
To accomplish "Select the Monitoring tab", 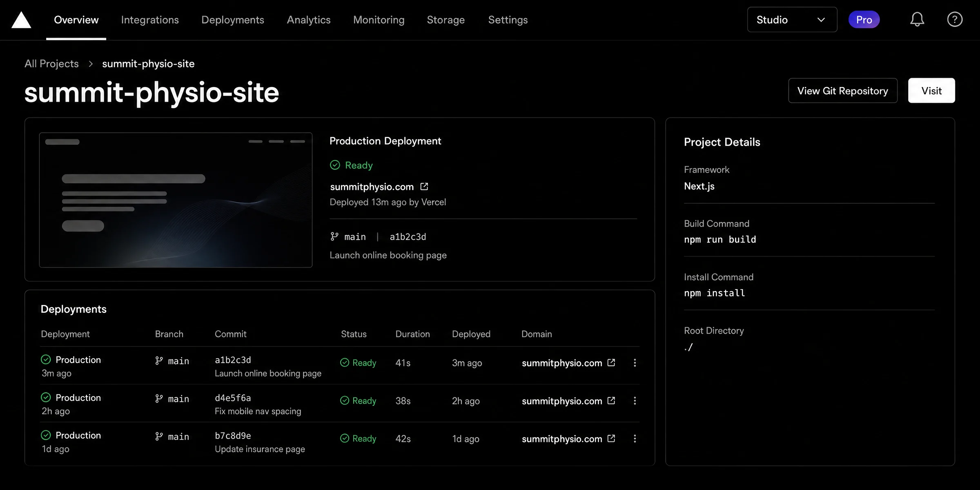I will (x=379, y=20).
